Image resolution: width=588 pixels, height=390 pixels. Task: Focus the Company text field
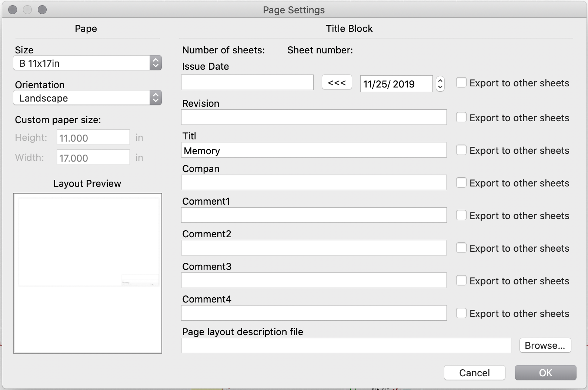[314, 183]
